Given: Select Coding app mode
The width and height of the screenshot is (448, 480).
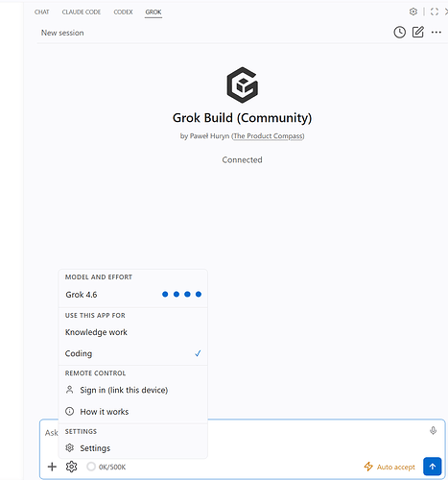Looking at the screenshot, I should point(133,353).
